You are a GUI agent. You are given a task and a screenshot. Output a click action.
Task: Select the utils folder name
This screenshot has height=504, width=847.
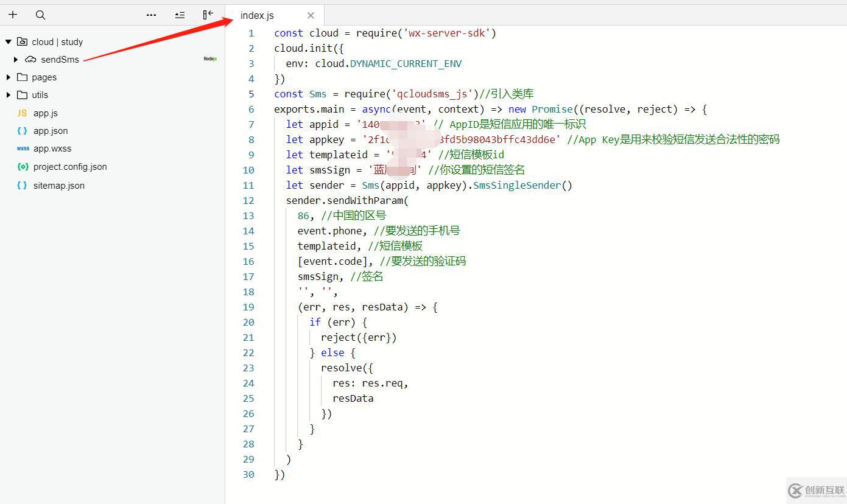(40, 95)
